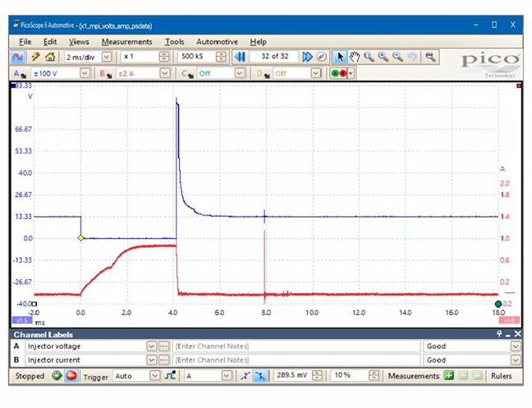Open channel A ±100 V range dropdown

[85, 73]
